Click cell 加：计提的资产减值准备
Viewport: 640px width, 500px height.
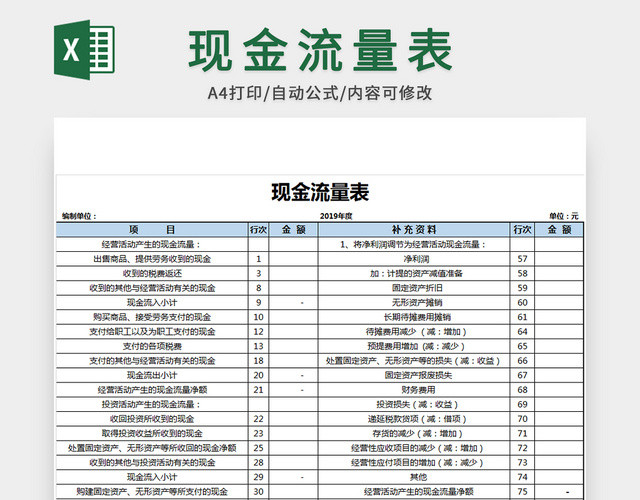414,273
